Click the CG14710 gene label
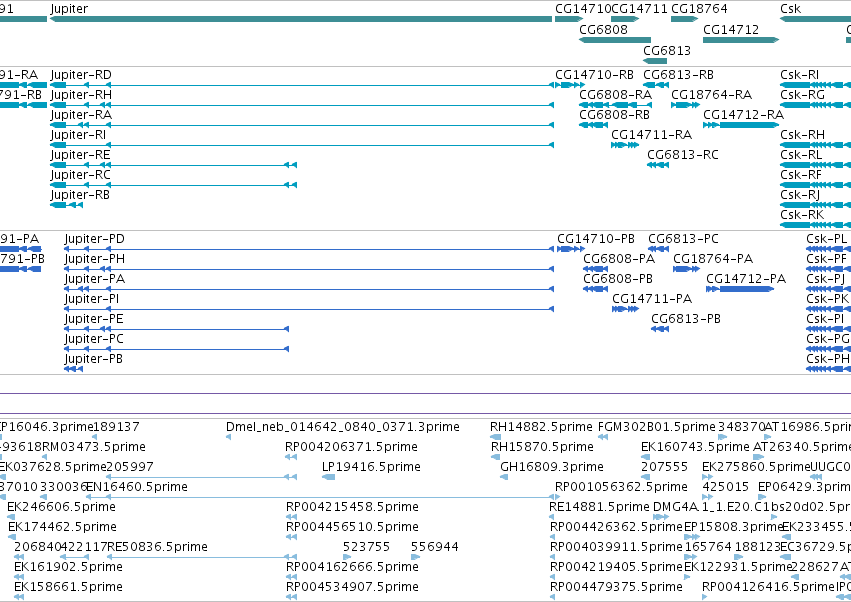This screenshot has width=851, height=602. (582, 9)
